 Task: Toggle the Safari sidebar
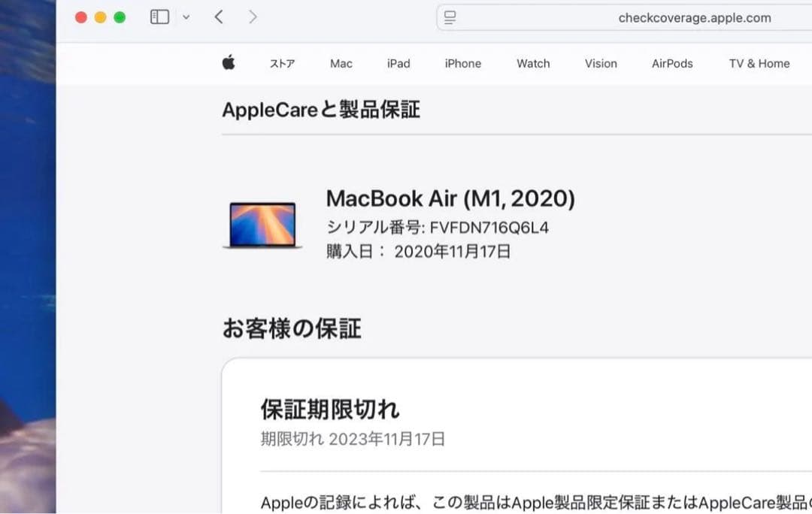pos(160,17)
